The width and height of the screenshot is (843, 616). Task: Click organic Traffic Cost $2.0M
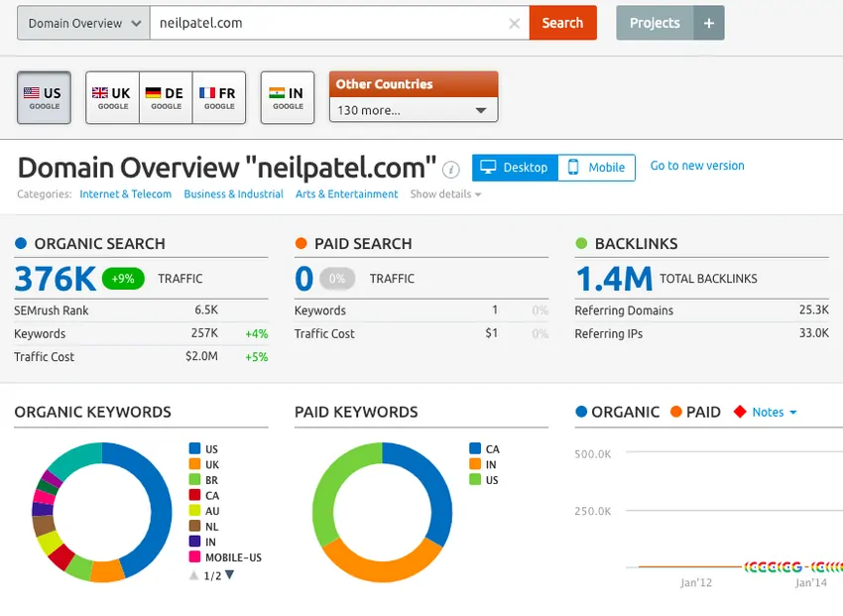click(201, 356)
